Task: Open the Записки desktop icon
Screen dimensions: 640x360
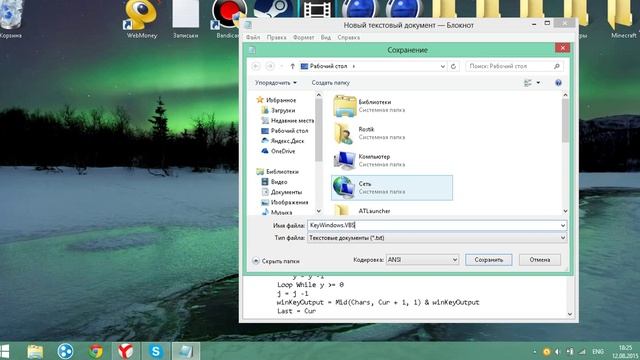Action: tap(186, 18)
